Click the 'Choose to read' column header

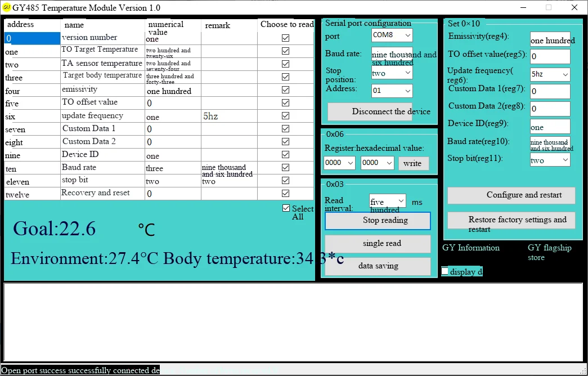tap(286, 25)
